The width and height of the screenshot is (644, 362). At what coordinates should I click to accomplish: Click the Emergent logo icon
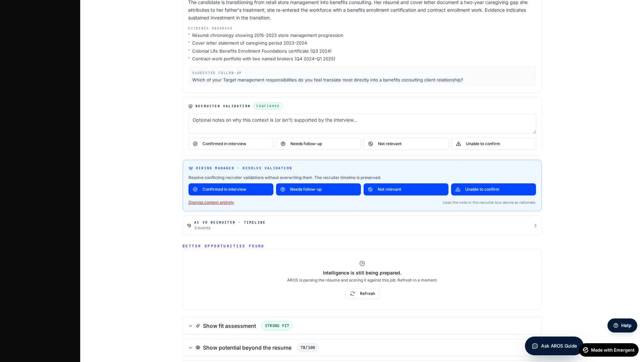click(586, 350)
